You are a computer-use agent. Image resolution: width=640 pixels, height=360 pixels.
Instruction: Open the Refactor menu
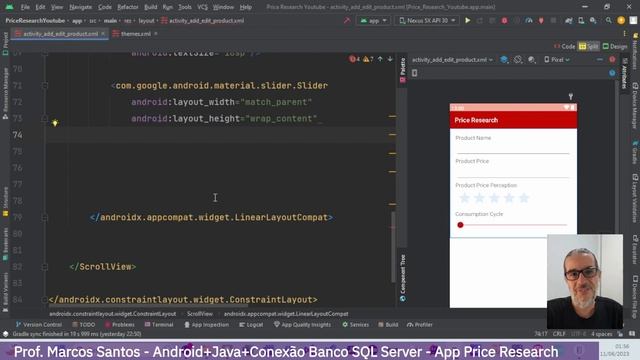click(127, 7)
